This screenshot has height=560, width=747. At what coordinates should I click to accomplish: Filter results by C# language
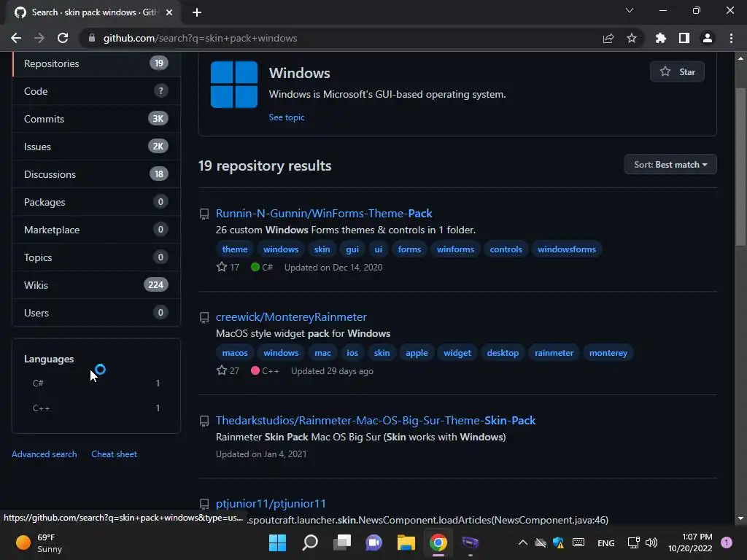96,383
